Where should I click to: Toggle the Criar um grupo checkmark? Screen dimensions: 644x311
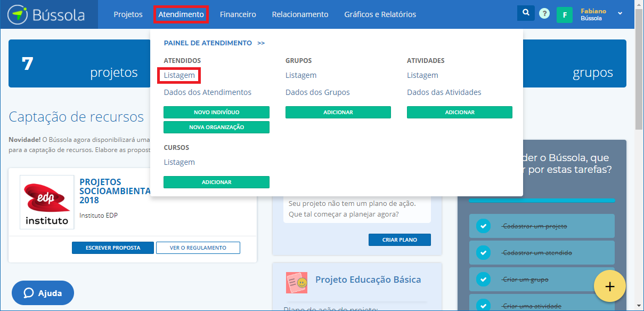483,280
